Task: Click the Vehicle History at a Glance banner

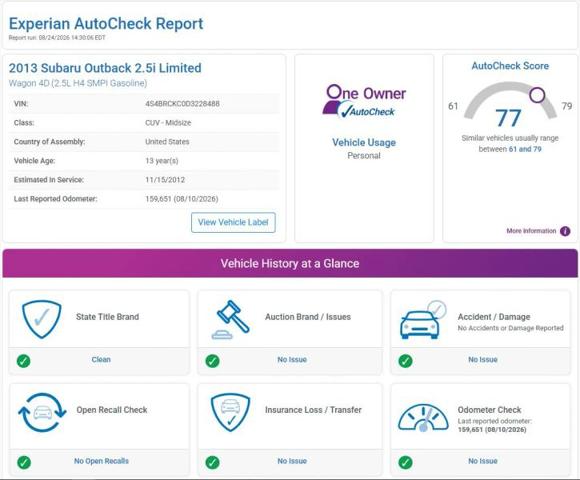Action: pyautogui.click(x=290, y=263)
